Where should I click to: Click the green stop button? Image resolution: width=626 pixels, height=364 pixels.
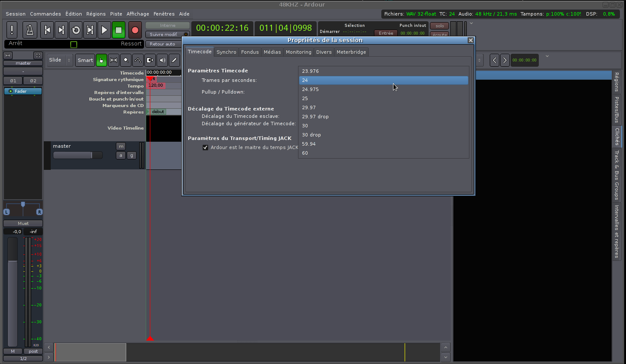click(x=118, y=30)
